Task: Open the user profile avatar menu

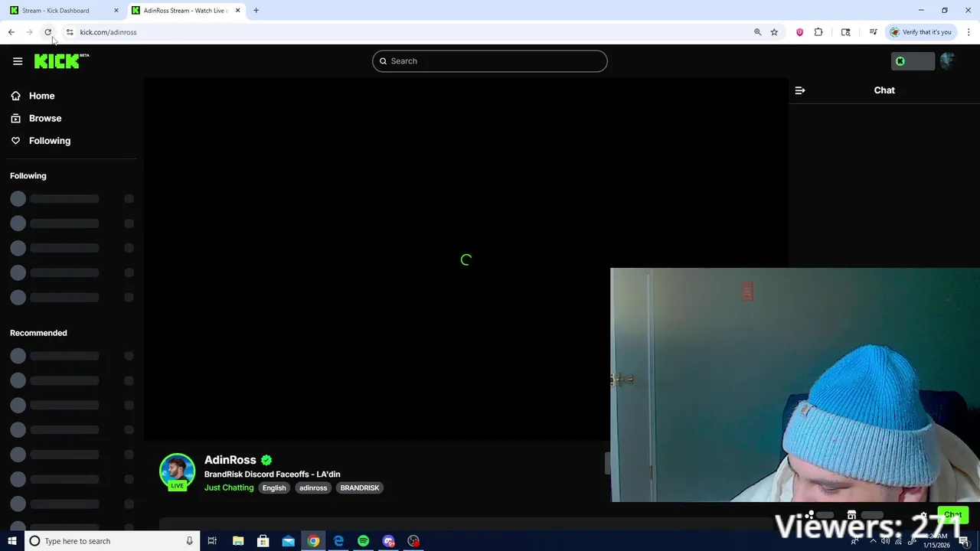Action: 948,61
